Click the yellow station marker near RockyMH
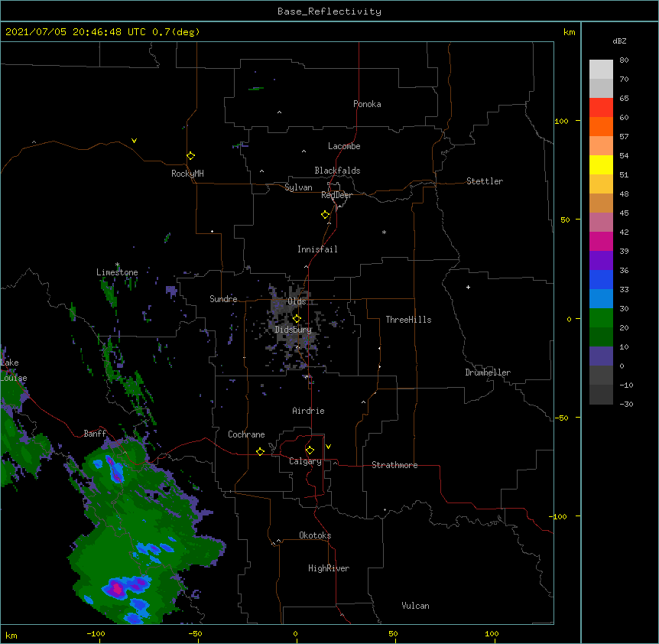Viewport: 659px width, 644px height. pyautogui.click(x=190, y=156)
